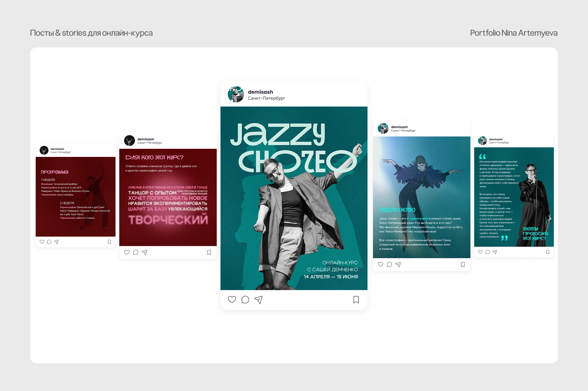Open the central post's profile avatar
The height and width of the screenshot is (391, 588).
(x=236, y=94)
